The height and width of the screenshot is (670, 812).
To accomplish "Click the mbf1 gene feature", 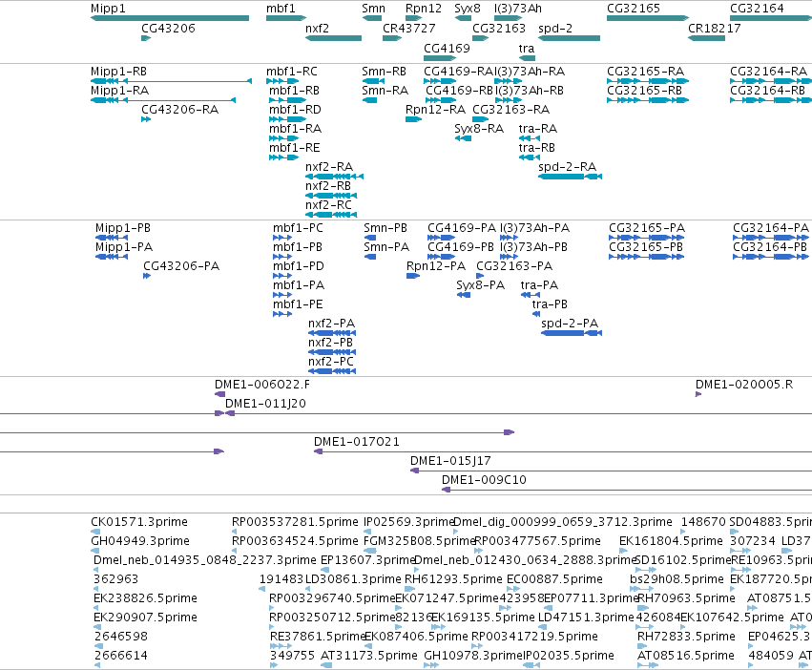I will [x=286, y=18].
